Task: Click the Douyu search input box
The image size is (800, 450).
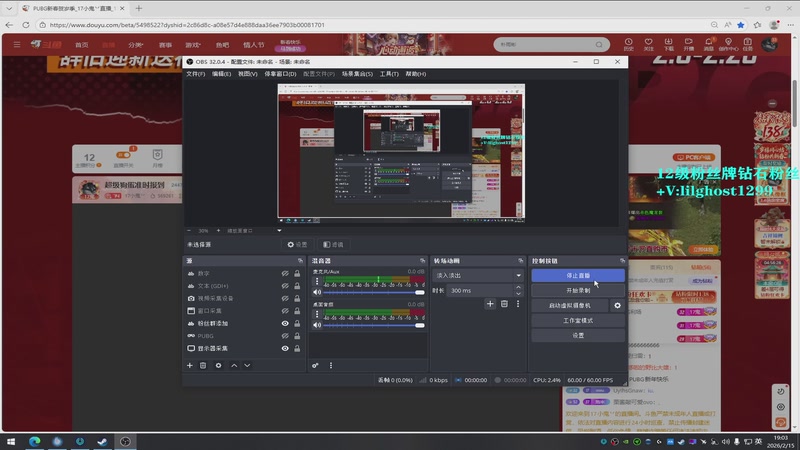Action: click(x=545, y=44)
